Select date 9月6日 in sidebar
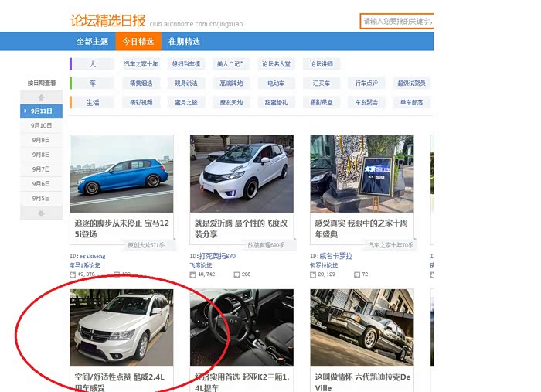This screenshot has height=392, width=541. click(x=41, y=183)
